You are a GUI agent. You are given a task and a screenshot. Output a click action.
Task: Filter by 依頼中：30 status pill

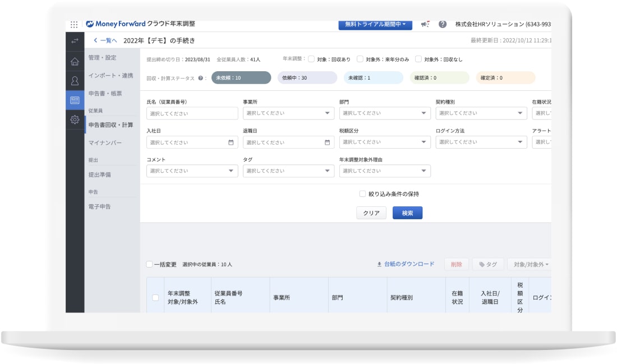coord(307,78)
